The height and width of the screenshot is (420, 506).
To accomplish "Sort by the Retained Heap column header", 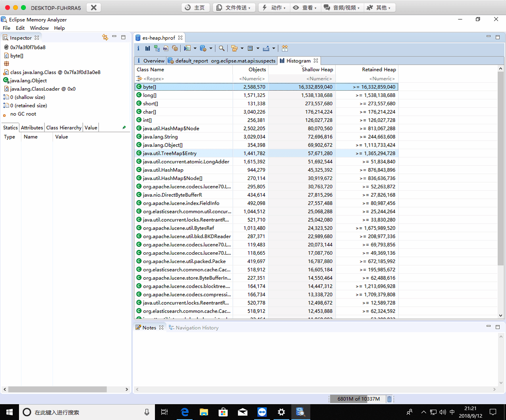I will [367, 70].
